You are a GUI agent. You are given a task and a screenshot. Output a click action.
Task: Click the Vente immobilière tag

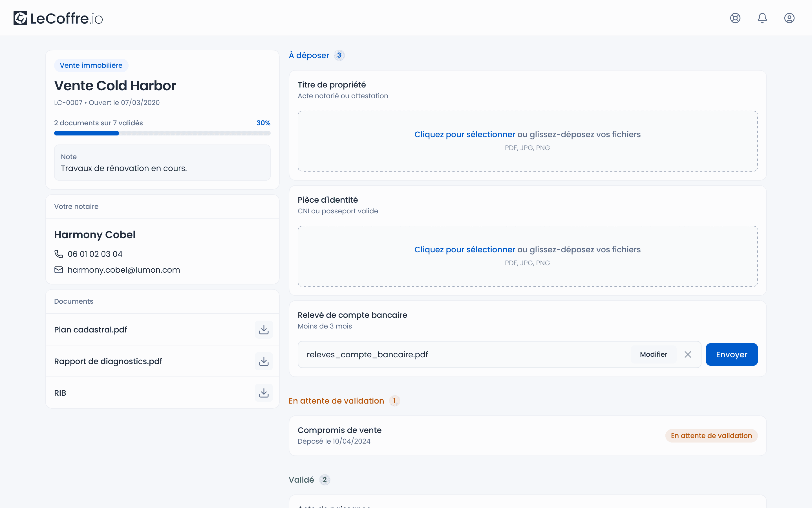click(91, 65)
